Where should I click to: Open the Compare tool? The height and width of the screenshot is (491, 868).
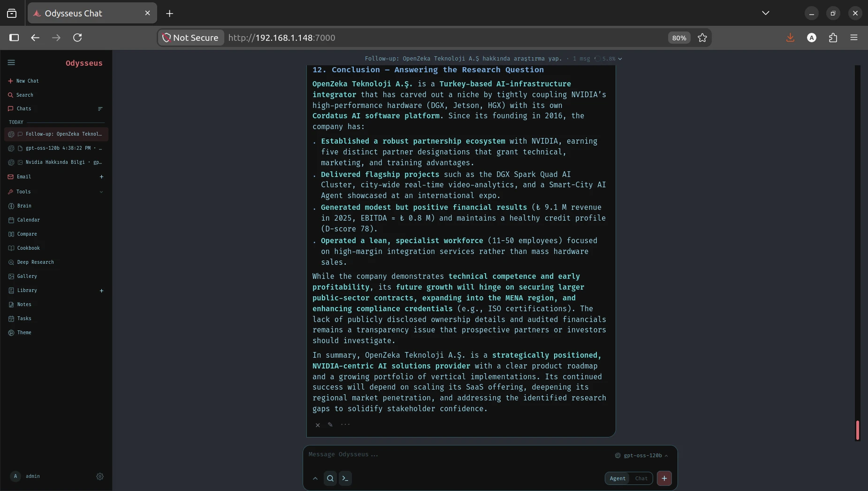[23, 234]
